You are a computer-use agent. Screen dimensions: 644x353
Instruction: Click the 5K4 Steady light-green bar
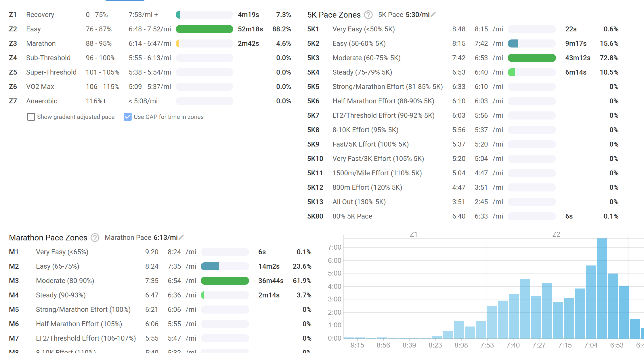tap(511, 72)
